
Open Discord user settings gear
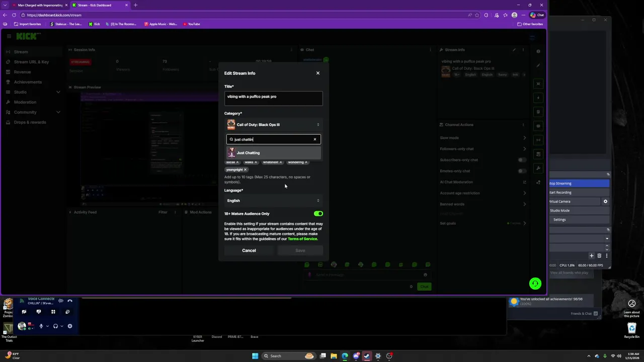click(70, 326)
